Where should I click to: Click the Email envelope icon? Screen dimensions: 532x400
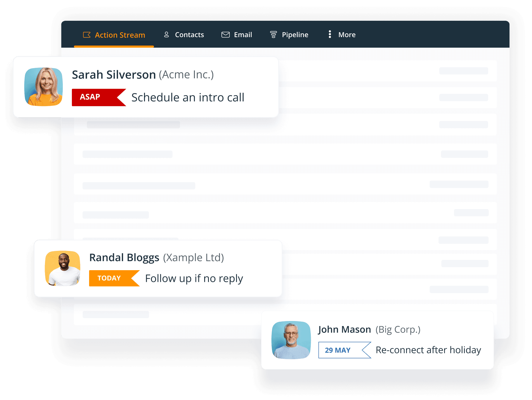click(x=226, y=35)
